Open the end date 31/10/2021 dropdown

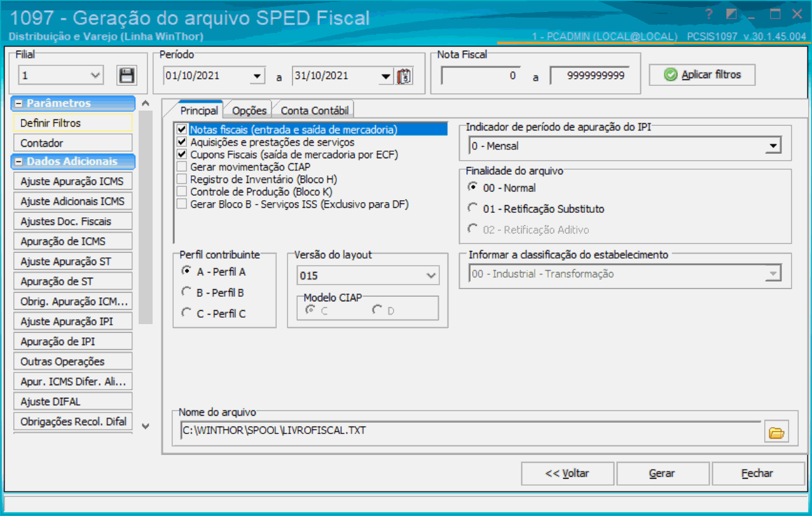point(386,76)
